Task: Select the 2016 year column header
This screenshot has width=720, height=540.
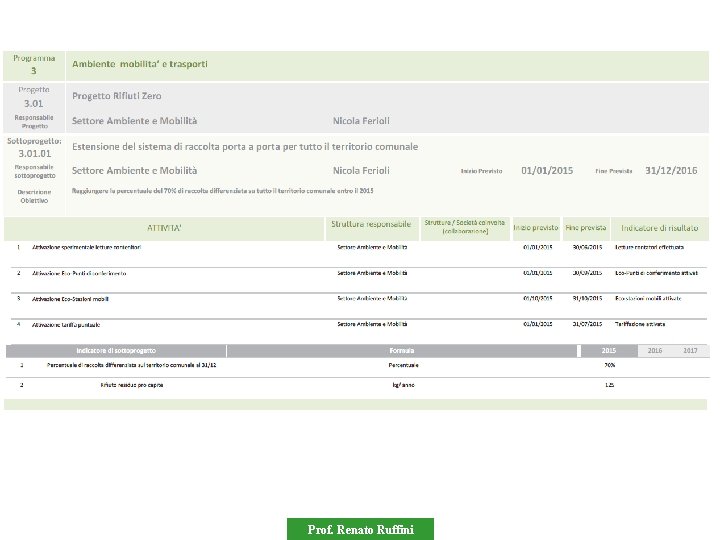Action: [x=655, y=350]
